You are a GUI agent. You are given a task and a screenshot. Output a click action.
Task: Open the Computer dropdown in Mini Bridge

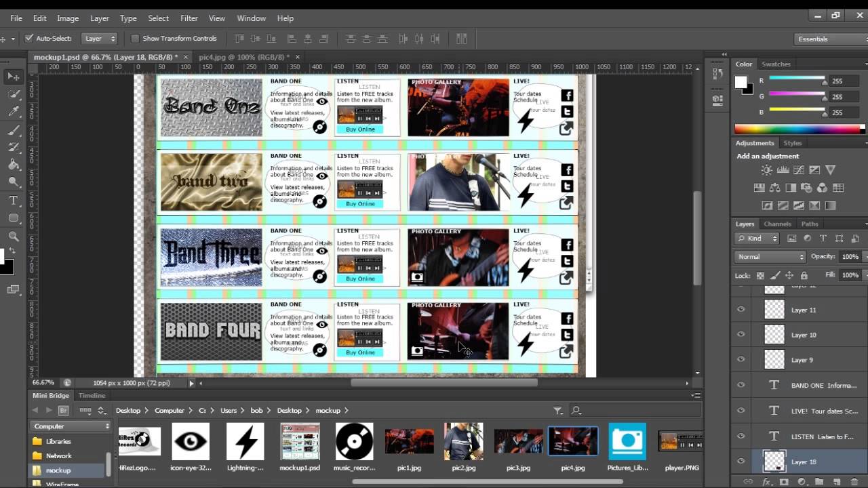(71, 426)
